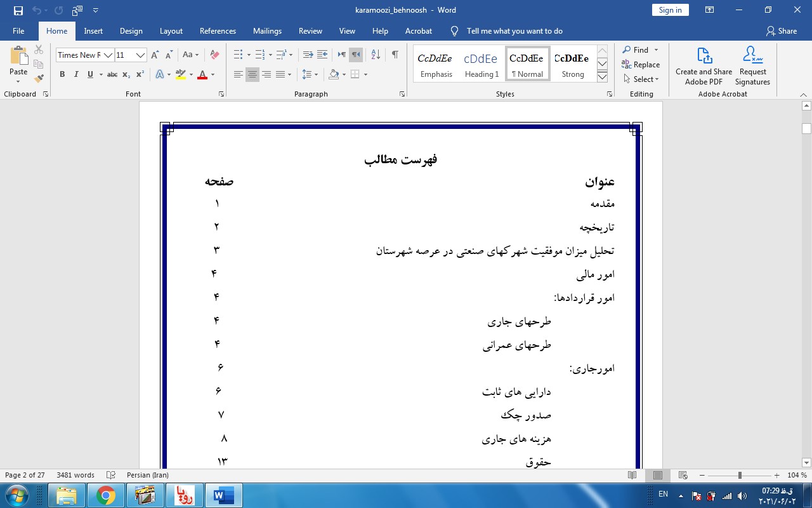The height and width of the screenshot is (508, 812).
Task: Toggle Italic formatting
Action: (76, 75)
